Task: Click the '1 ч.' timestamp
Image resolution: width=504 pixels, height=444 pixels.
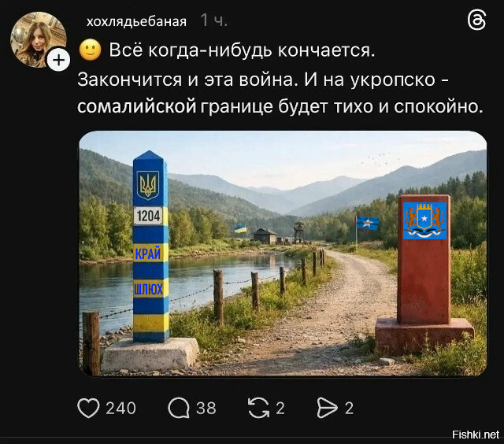Action: tap(213, 20)
